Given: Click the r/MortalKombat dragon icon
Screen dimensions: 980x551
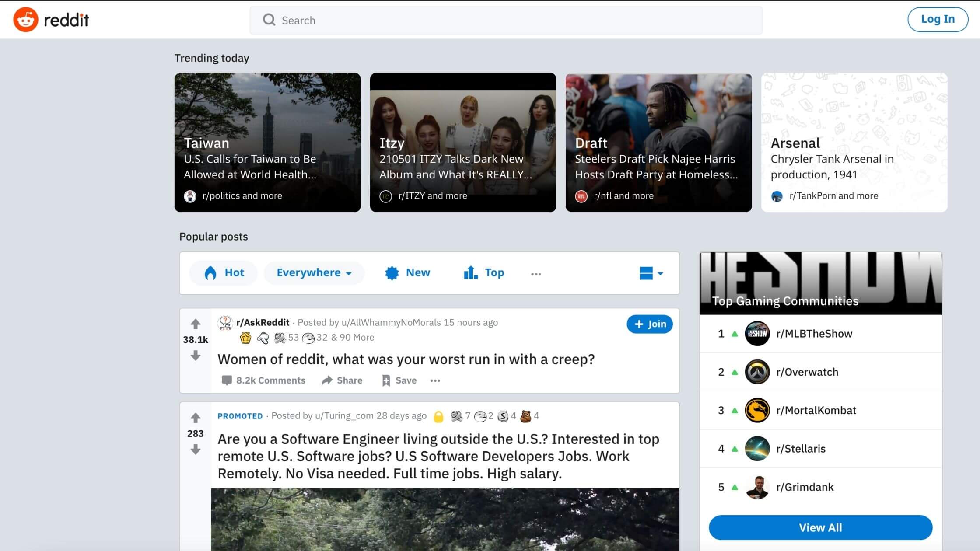Looking at the screenshot, I should [757, 410].
